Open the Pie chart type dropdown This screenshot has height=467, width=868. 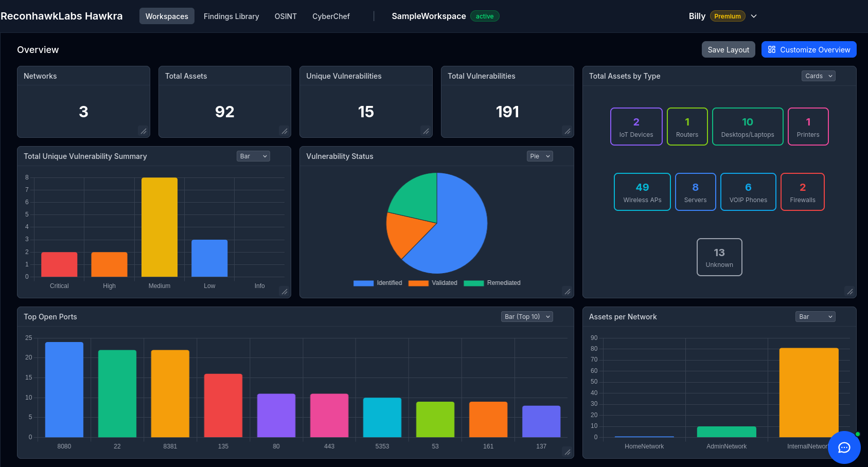point(539,156)
